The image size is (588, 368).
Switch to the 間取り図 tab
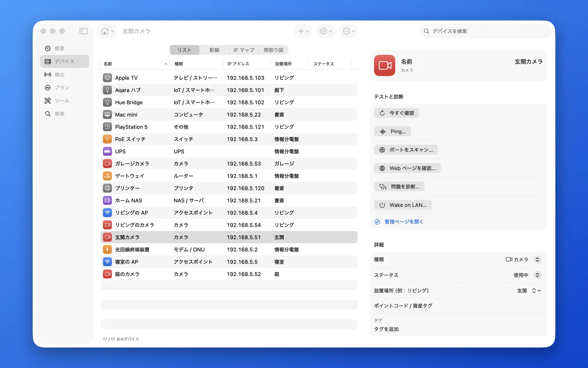pyautogui.click(x=273, y=50)
